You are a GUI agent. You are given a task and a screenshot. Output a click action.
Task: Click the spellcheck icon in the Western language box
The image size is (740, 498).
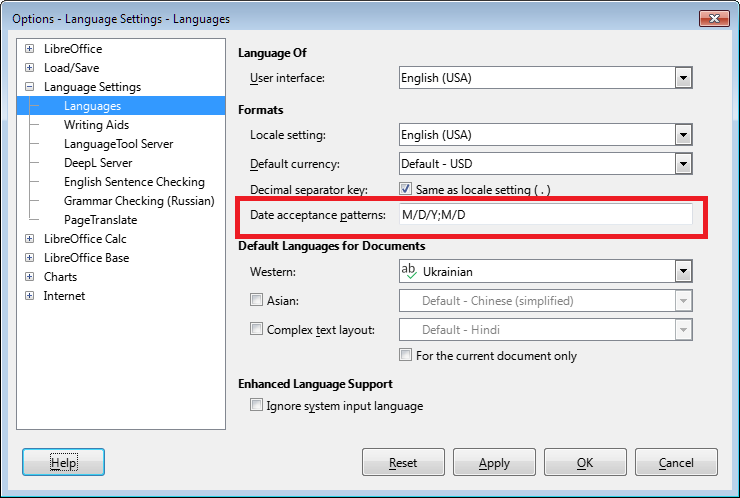(x=409, y=271)
